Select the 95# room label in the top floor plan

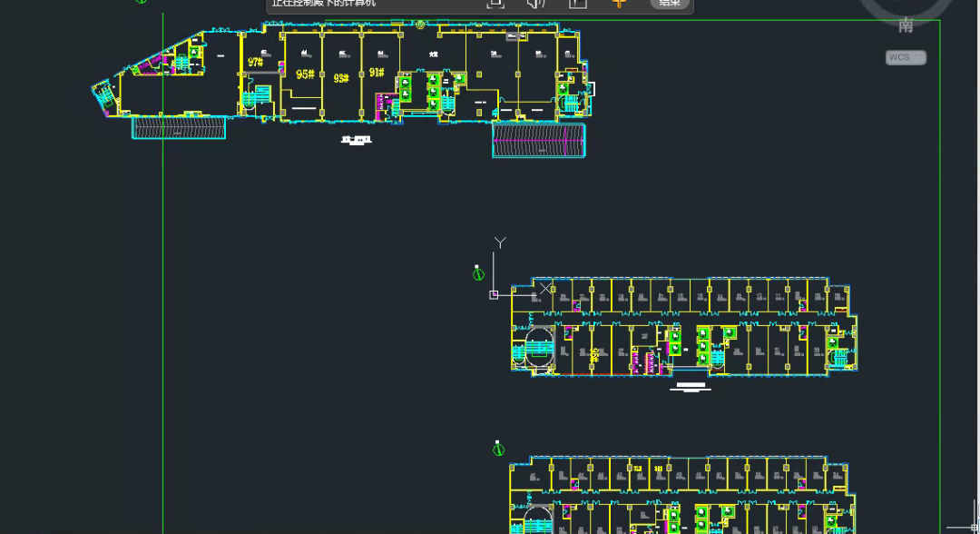pyautogui.click(x=305, y=74)
